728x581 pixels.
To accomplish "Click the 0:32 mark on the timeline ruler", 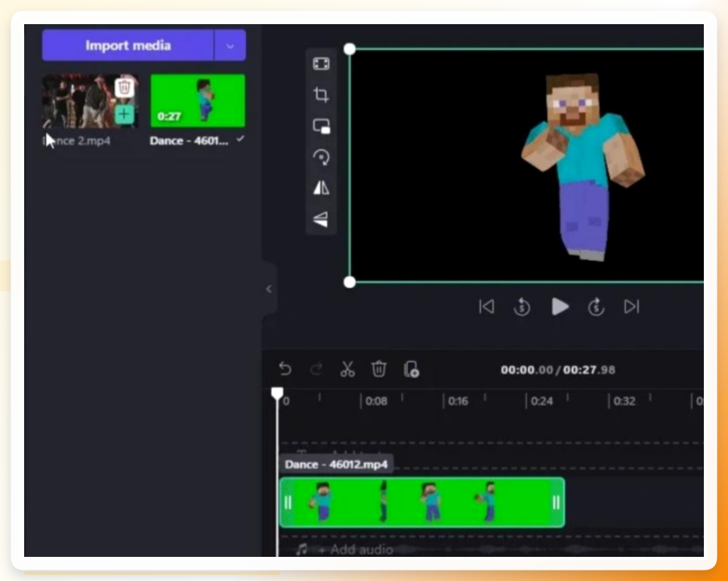I will tap(625, 401).
